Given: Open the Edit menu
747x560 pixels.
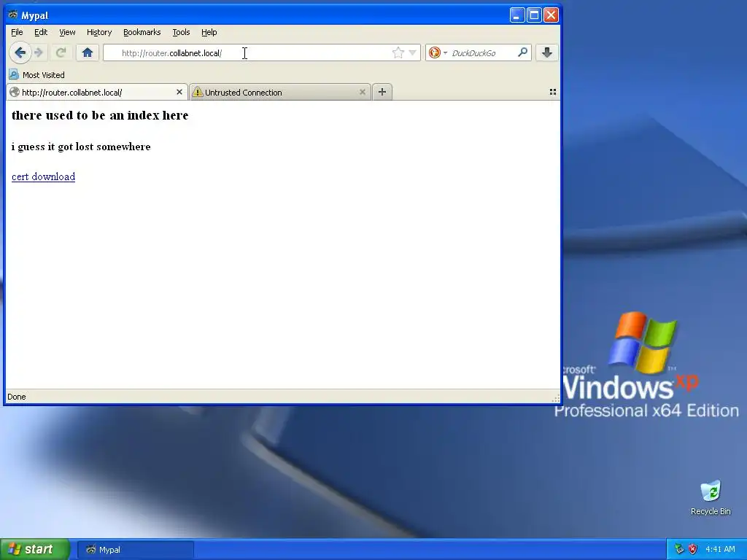Looking at the screenshot, I should coord(41,32).
